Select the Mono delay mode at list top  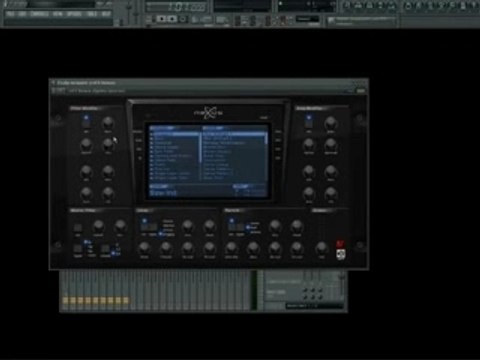(168, 221)
